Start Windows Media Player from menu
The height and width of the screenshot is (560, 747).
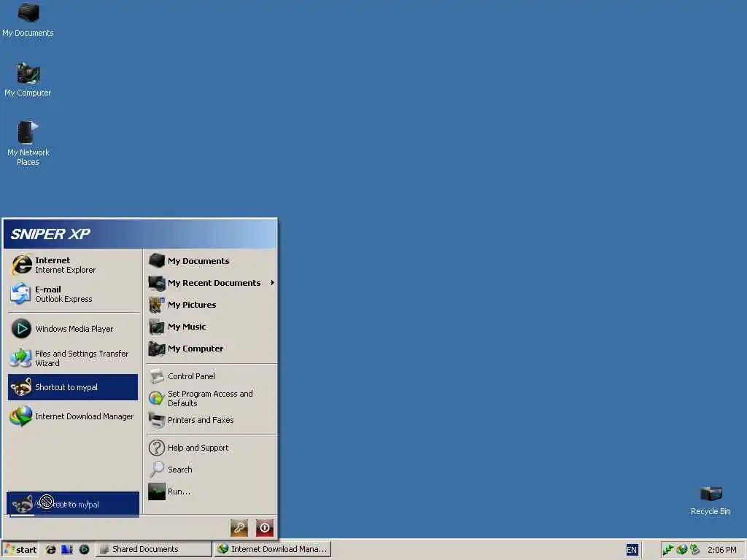pos(74,329)
